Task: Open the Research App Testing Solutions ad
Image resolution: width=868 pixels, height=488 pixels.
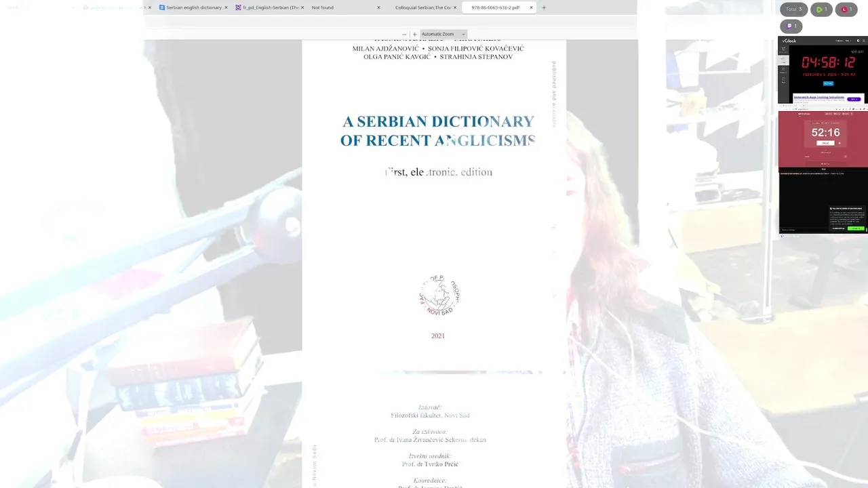Action: [829, 98]
